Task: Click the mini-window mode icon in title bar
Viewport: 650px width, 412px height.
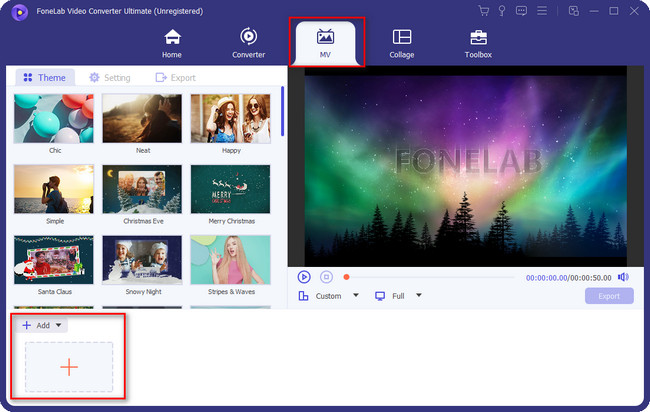Action: pyautogui.click(x=574, y=11)
